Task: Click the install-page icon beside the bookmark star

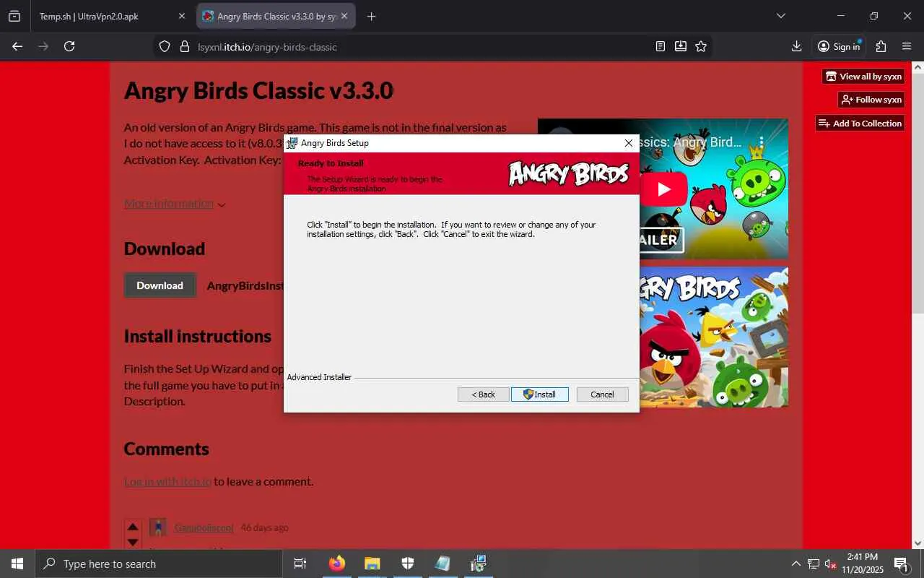Action: click(x=680, y=46)
